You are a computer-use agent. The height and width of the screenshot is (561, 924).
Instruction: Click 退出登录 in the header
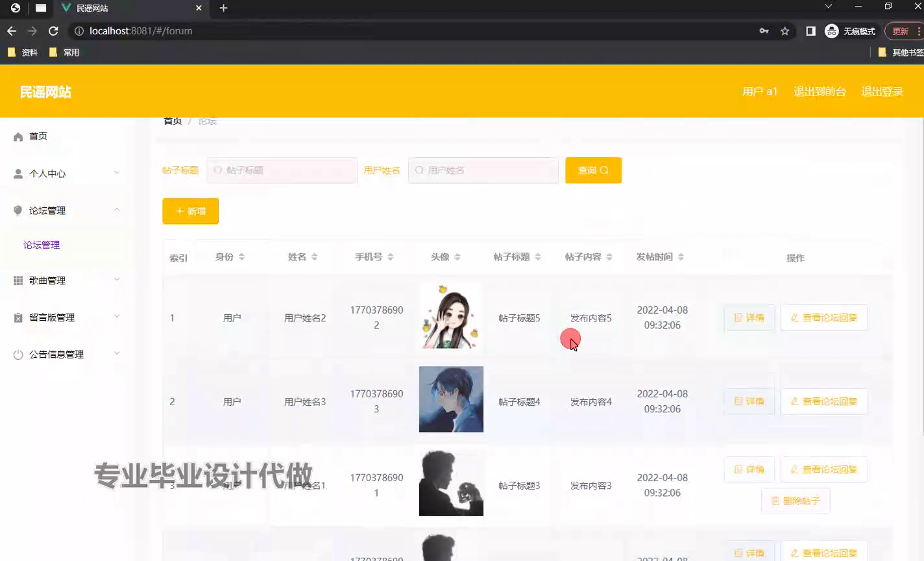[882, 92]
